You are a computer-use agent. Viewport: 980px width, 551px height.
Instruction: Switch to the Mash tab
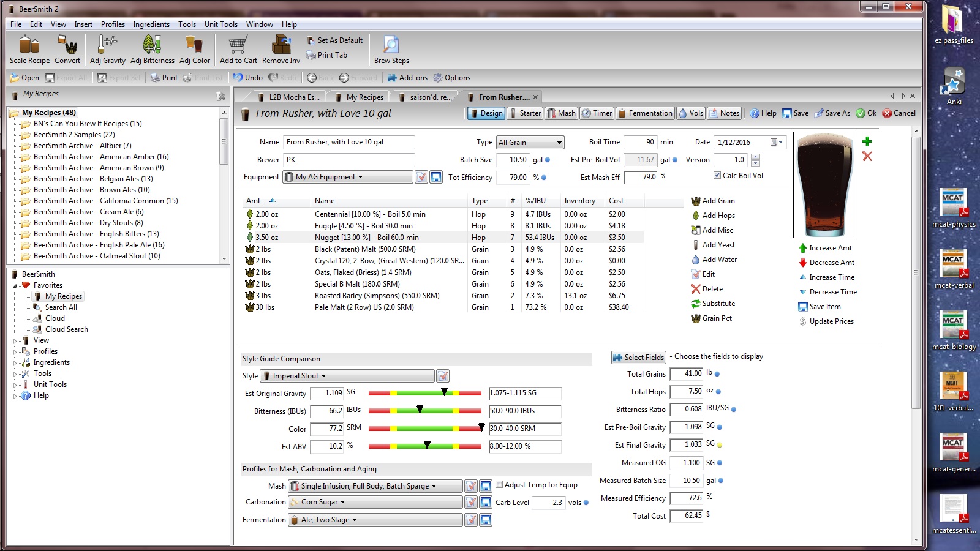561,113
